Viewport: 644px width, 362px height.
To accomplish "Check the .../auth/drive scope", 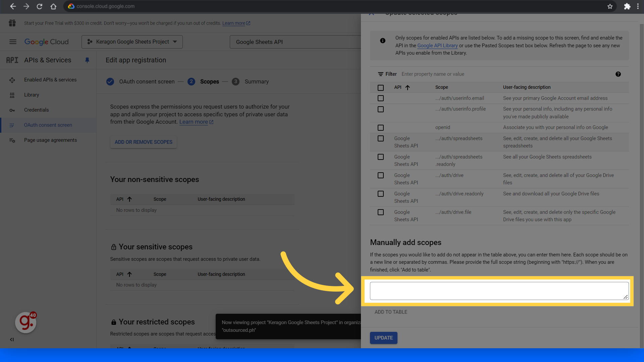I will point(381,175).
